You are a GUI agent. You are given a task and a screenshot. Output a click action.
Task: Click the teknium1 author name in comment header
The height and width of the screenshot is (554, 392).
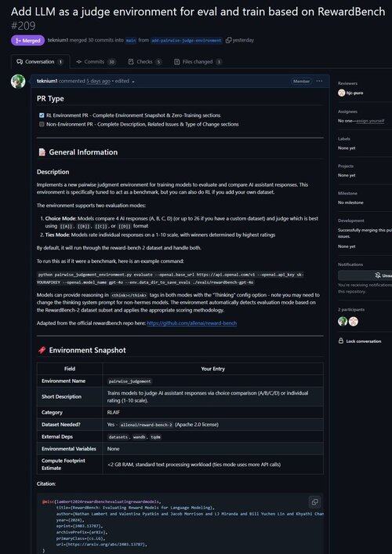(47, 81)
